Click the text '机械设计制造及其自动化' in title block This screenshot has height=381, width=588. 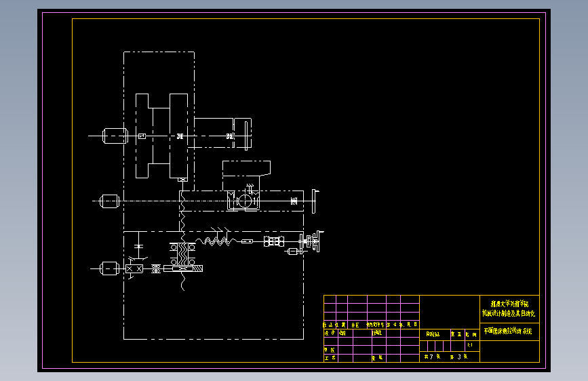click(x=509, y=313)
